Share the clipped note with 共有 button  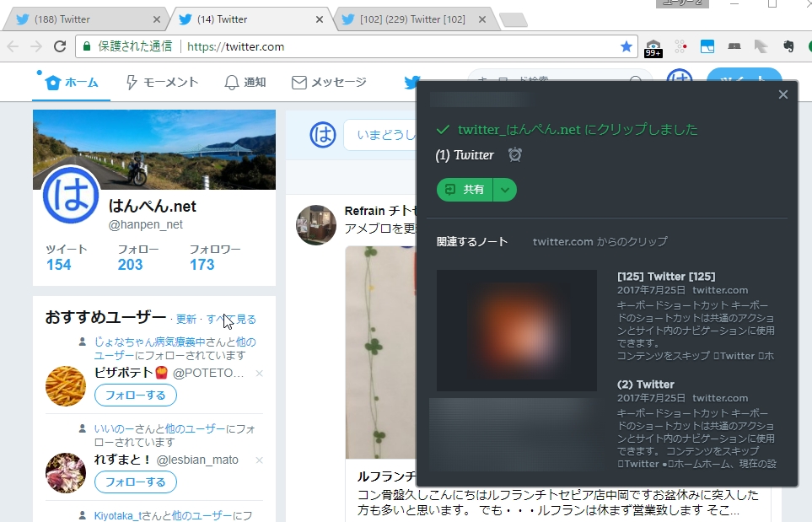point(465,190)
